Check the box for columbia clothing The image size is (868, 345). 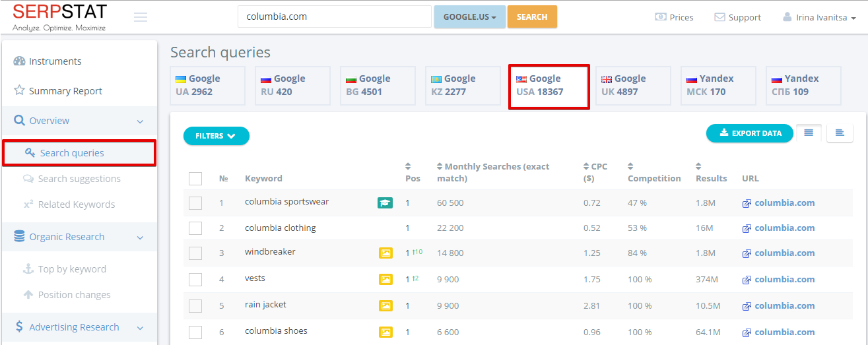click(x=195, y=228)
